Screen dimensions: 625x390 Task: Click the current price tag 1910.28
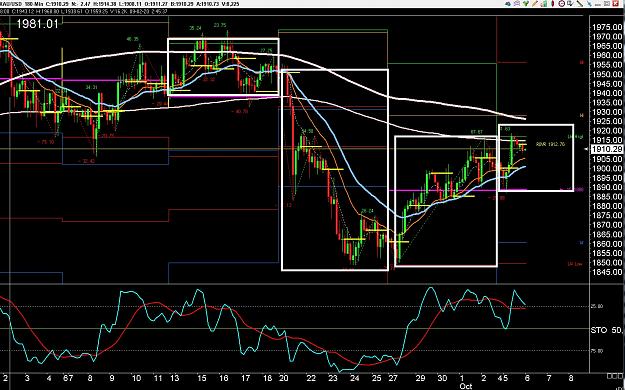click(x=607, y=149)
